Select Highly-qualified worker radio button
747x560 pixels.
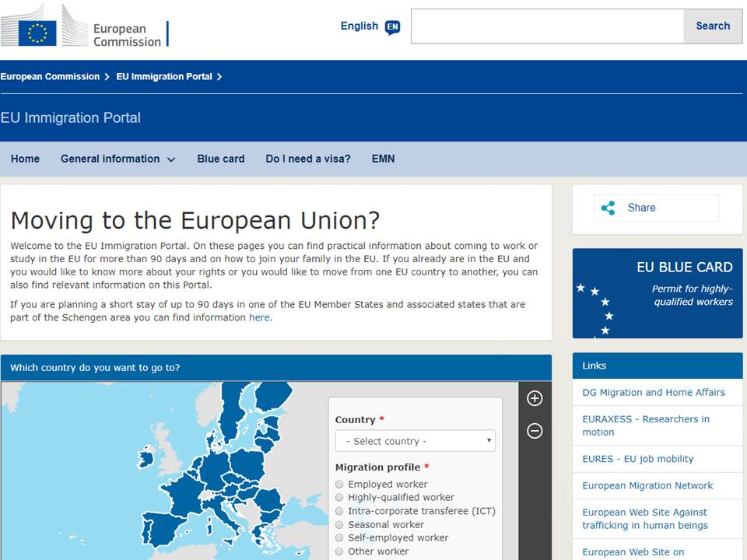pyautogui.click(x=339, y=497)
